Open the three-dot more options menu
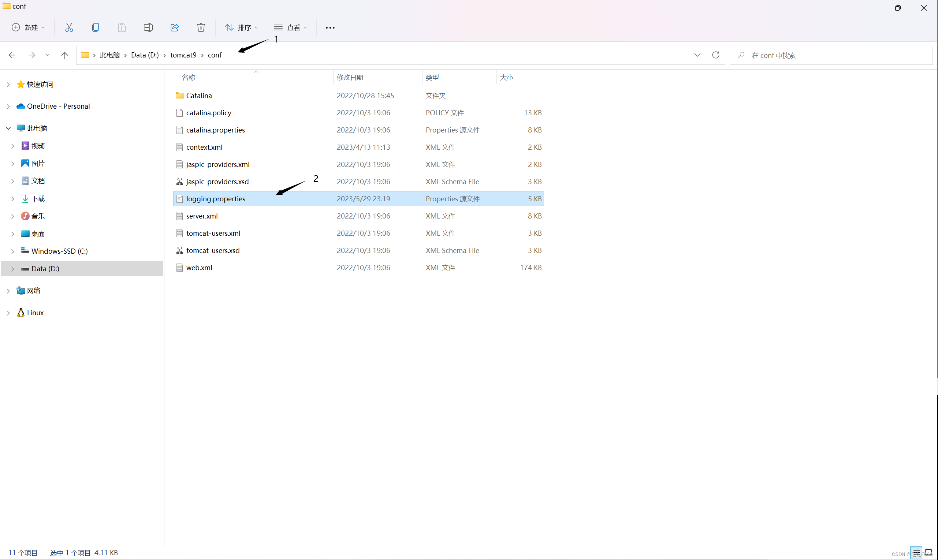 pyautogui.click(x=330, y=27)
